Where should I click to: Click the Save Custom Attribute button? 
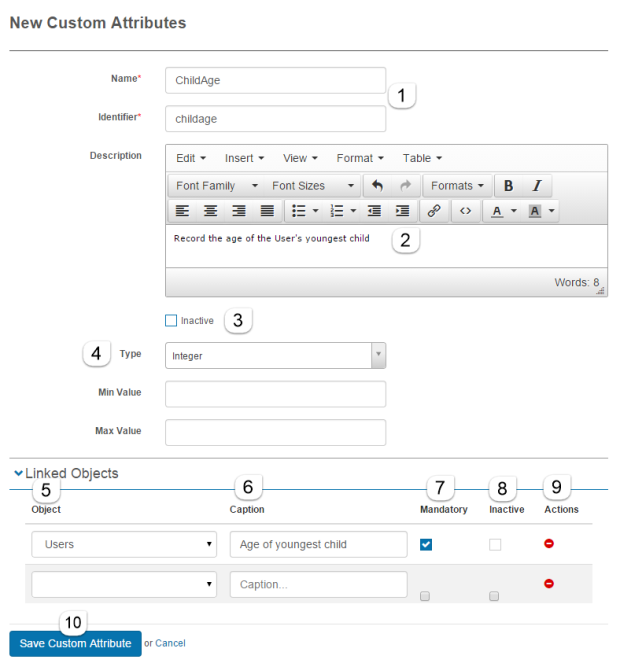(x=75, y=643)
